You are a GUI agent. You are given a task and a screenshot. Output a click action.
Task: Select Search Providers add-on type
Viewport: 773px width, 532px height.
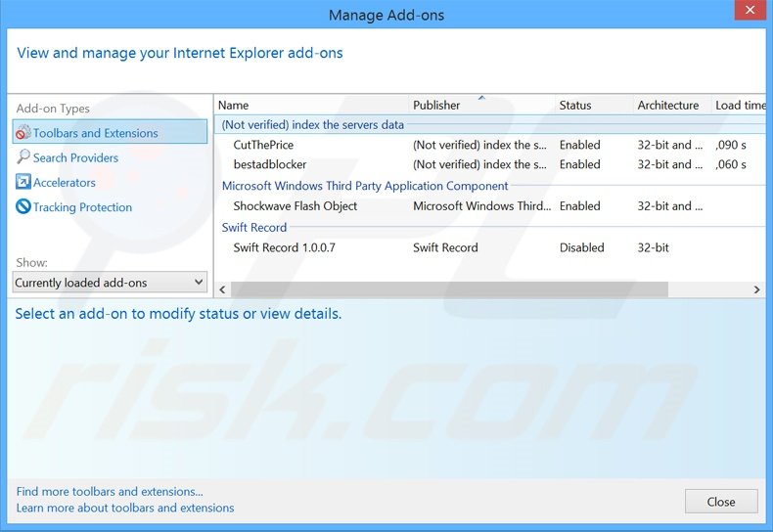(x=75, y=157)
